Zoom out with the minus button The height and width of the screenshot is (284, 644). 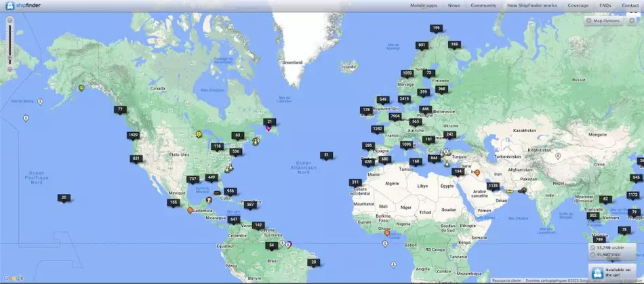[x=10, y=69]
